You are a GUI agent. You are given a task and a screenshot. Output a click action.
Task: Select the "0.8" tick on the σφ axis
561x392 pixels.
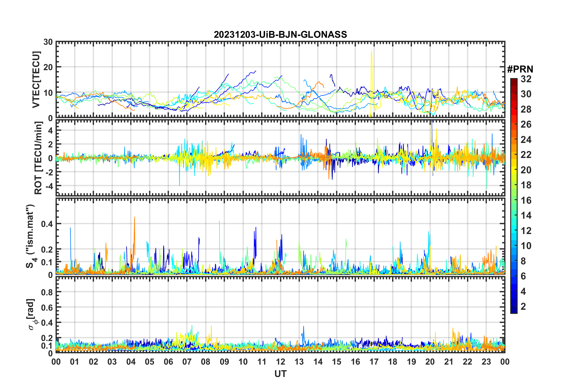pyautogui.click(x=47, y=292)
